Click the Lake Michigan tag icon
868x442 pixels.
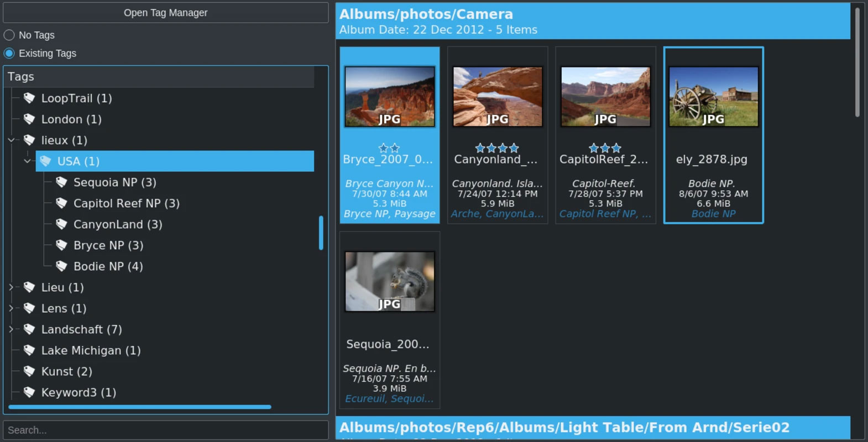pos(29,350)
